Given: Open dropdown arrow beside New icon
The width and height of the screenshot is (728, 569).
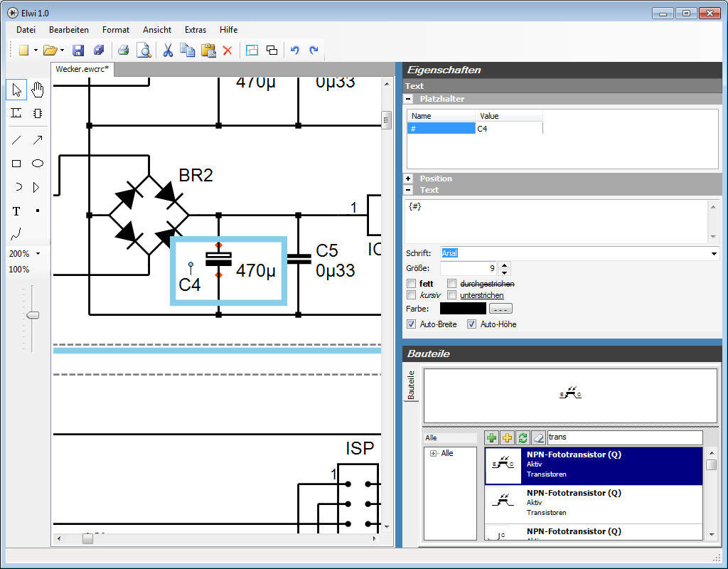Looking at the screenshot, I should pyautogui.click(x=36, y=50).
